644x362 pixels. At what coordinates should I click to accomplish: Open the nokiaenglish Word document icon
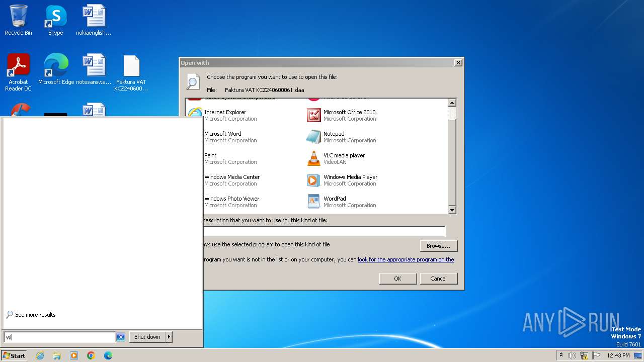94,20
